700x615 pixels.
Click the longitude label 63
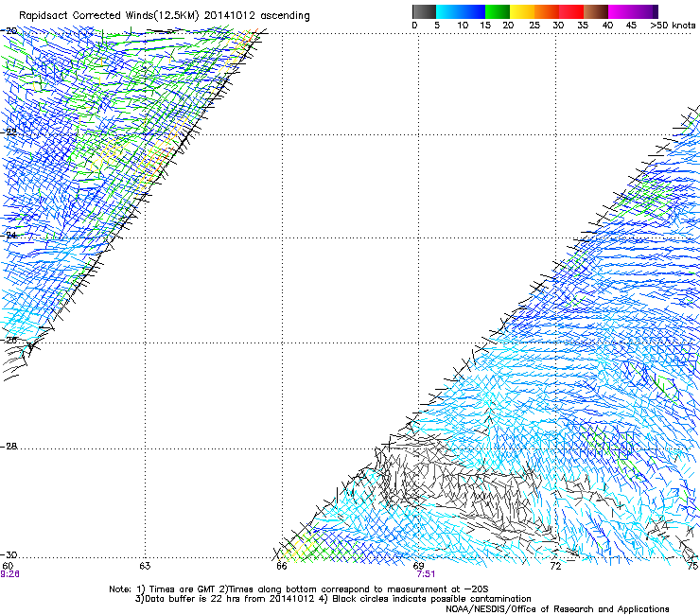(145, 566)
